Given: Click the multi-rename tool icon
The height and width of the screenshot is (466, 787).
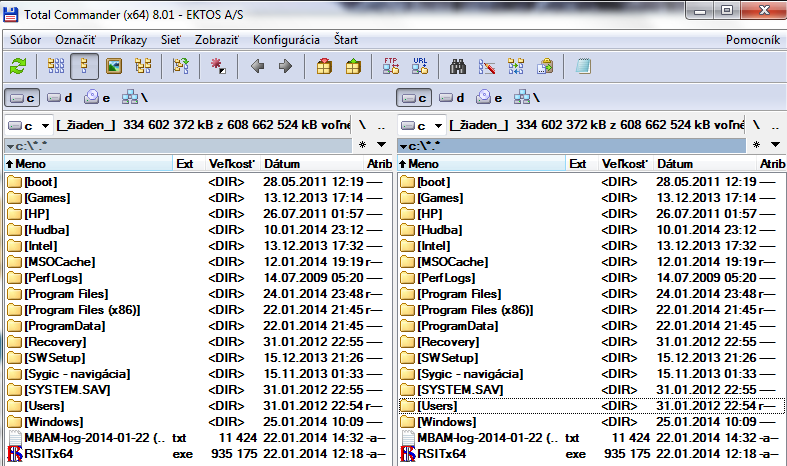Looking at the screenshot, I should point(486,66).
